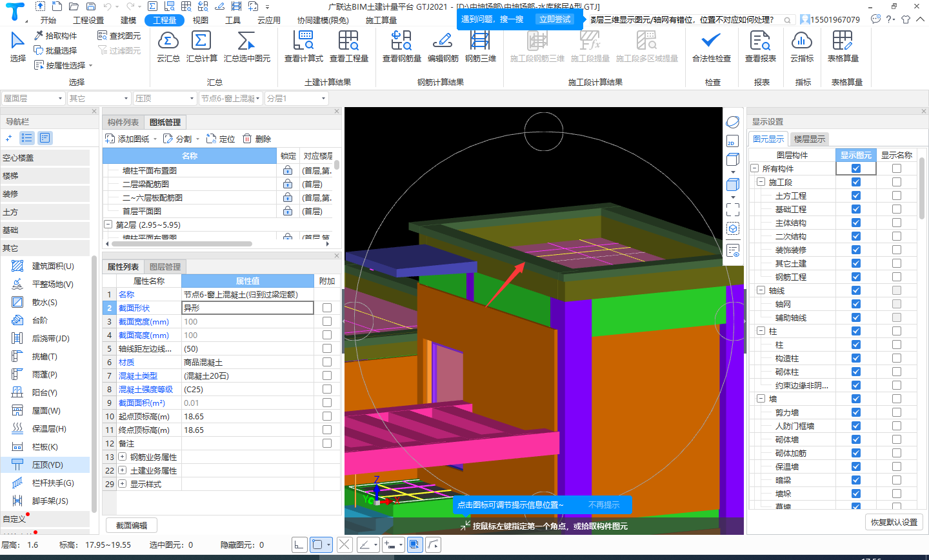Select 雨篷(P) component type
Screen dimensions: 929x560
pyautogui.click(x=45, y=374)
